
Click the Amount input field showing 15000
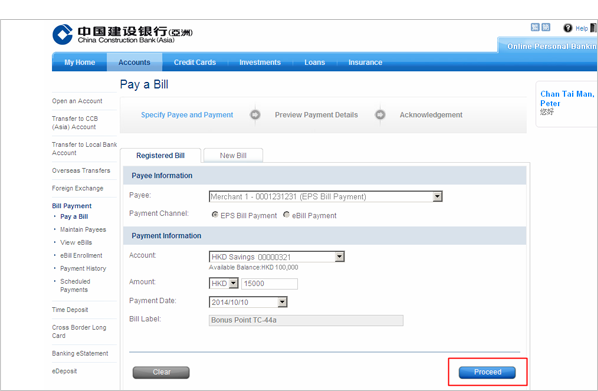269,283
